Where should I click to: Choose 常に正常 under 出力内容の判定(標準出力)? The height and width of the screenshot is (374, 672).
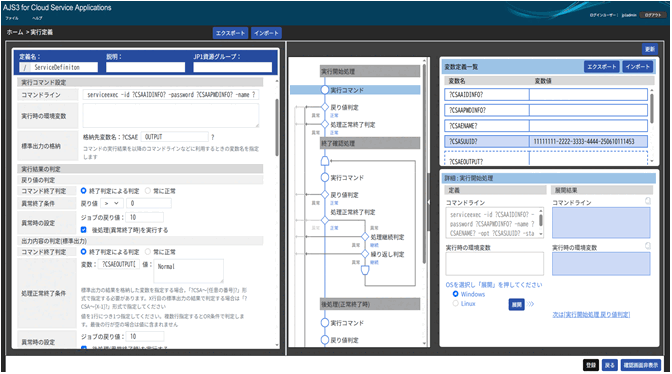(x=148, y=251)
